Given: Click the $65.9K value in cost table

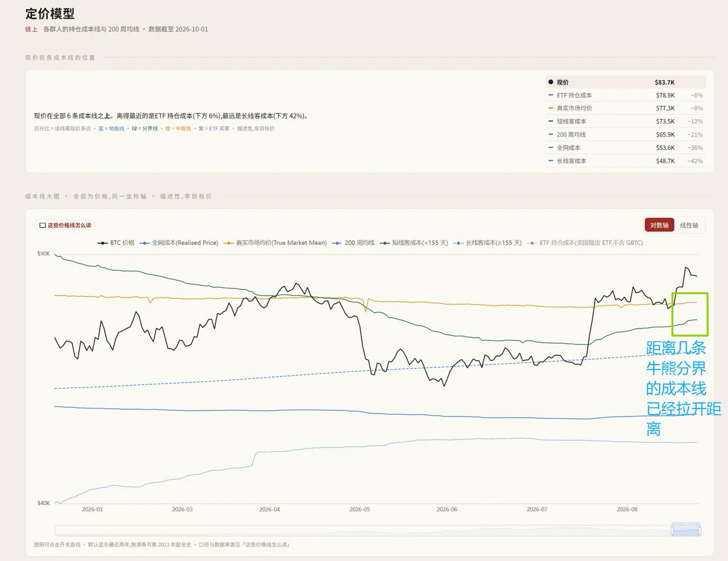Looking at the screenshot, I should [665, 135].
